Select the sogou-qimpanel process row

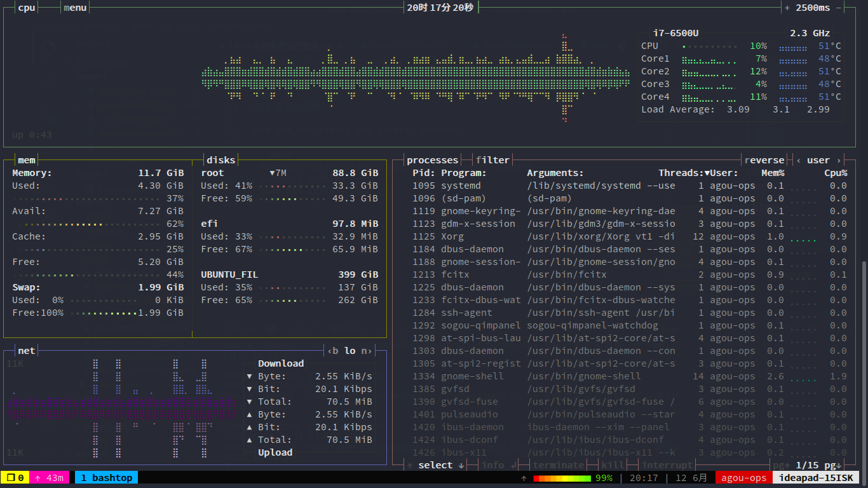tap(629, 325)
